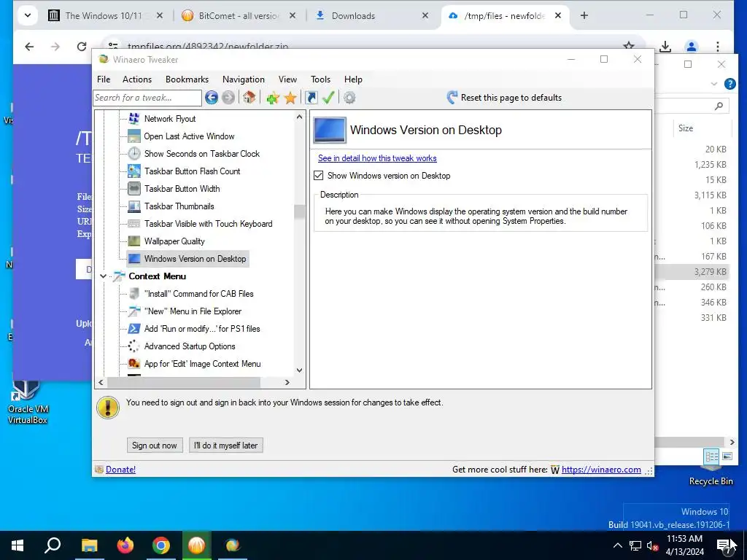Viewport: 747px width, 560px height.
Task: Open the Winaero home page icon
Action: [249, 98]
